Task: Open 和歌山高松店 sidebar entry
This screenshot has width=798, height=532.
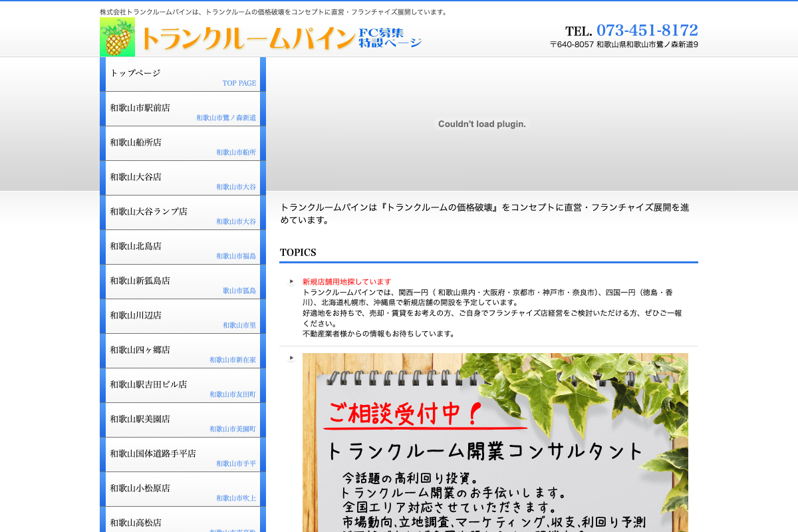Action: click(183, 519)
